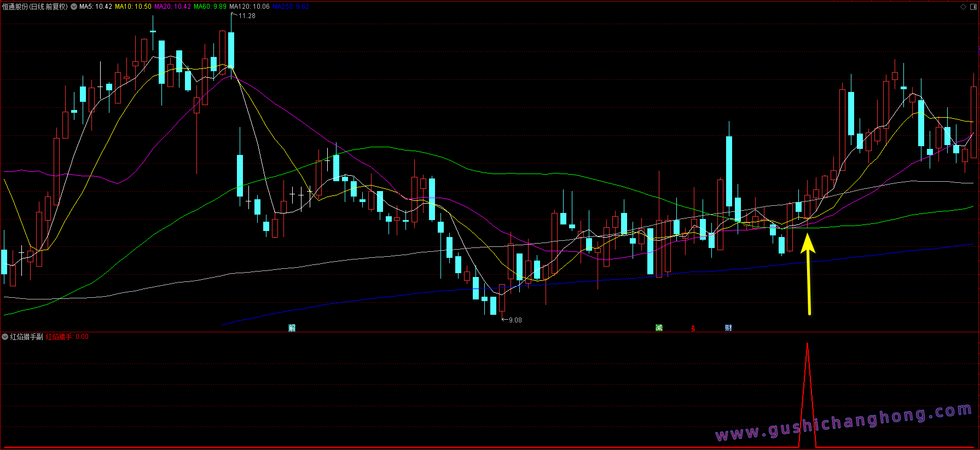Click the red $ event marker
Image resolution: width=980 pixels, height=450 pixels.
[693, 328]
